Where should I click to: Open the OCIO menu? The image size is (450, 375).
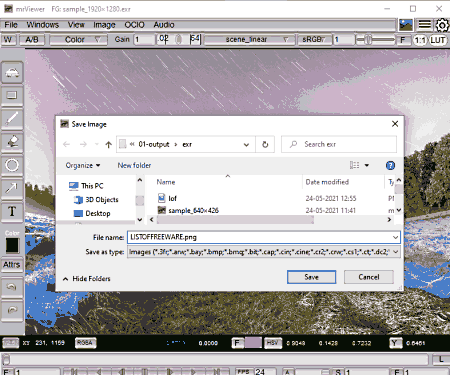point(134,25)
